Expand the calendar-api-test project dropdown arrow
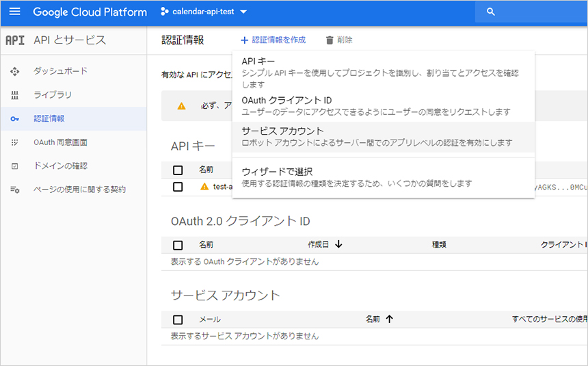Screen dimensions: 588x366 pos(243,12)
